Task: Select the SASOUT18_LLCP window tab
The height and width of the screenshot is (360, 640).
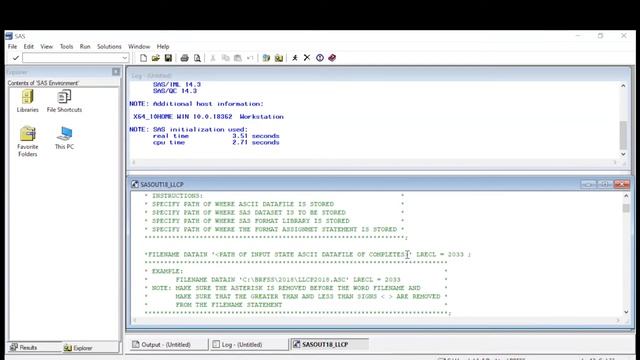Action: click(329, 344)
